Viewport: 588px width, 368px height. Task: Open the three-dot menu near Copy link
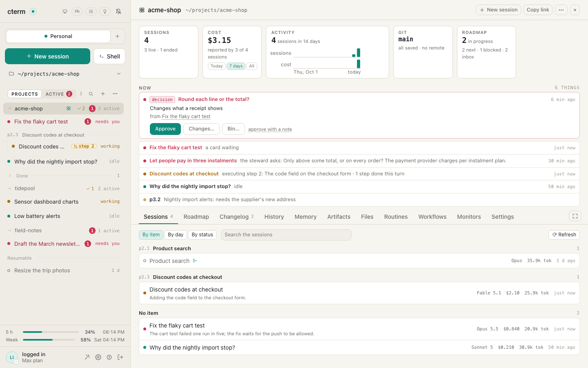[x=561, y=10]
